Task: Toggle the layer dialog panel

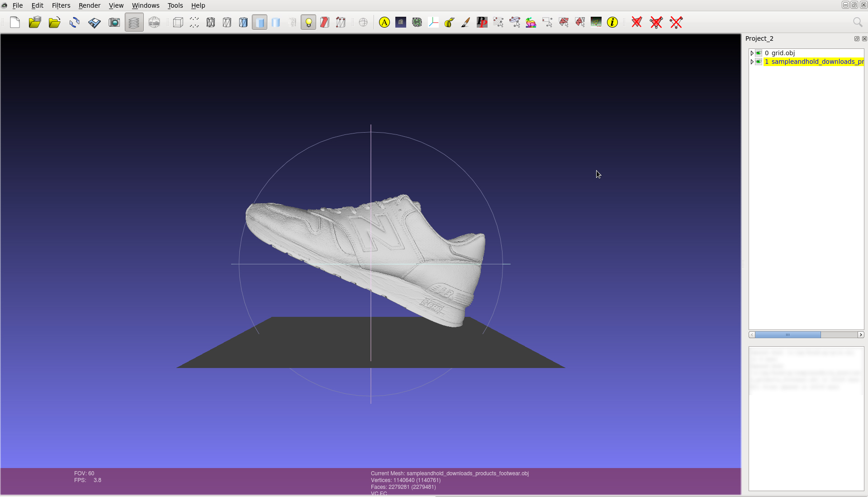Action: 134,22
